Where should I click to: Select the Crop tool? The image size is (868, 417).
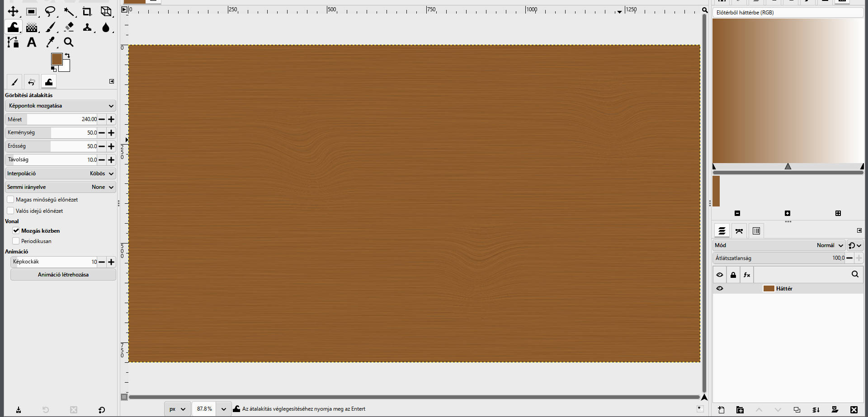87,11
